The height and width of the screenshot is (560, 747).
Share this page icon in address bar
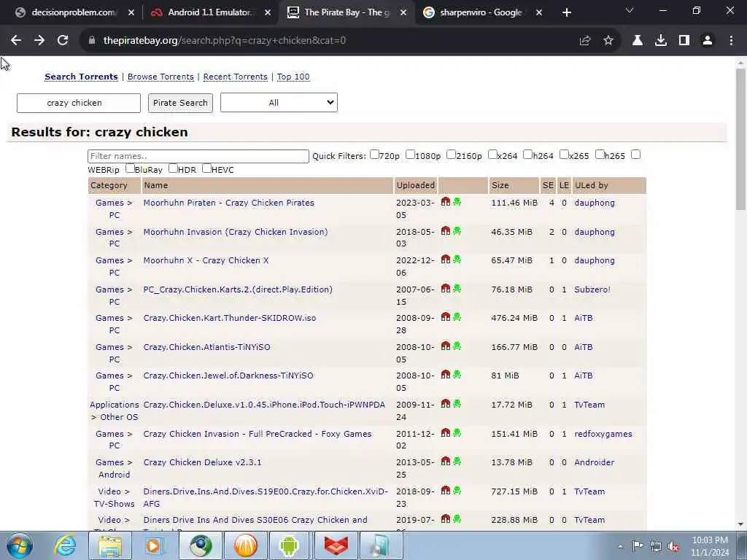585,41
